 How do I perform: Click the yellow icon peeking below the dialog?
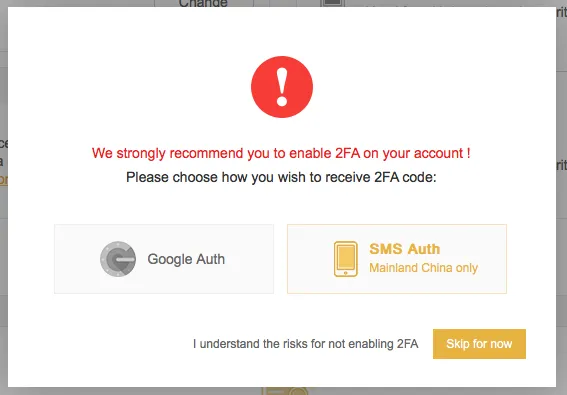tap(285, 391)
